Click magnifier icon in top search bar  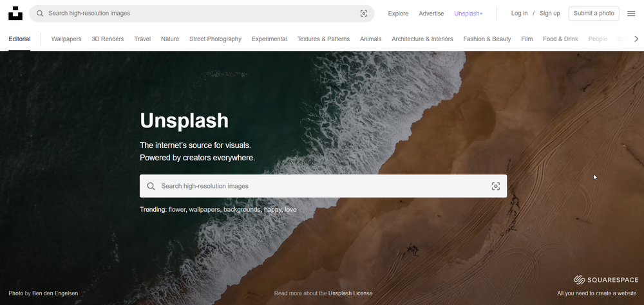pos(40,14)
